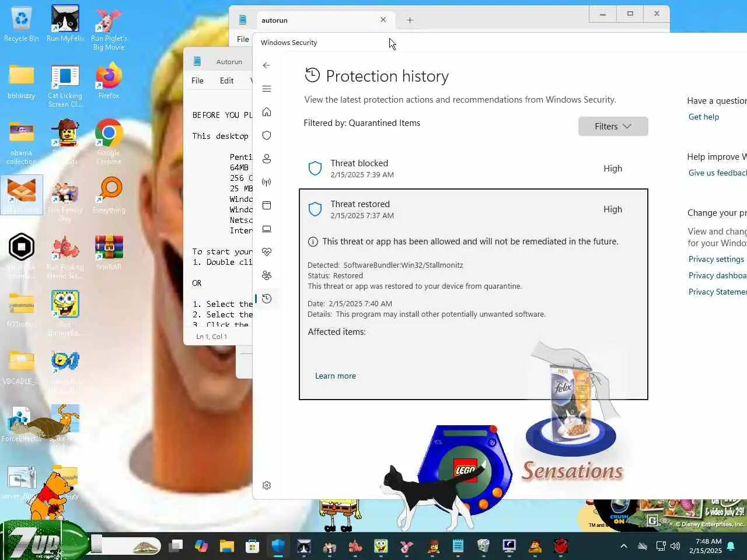This screenshot has width=747, height=560.
Task: Select the Everything search desktop shortcut
Action: [109, 195]
